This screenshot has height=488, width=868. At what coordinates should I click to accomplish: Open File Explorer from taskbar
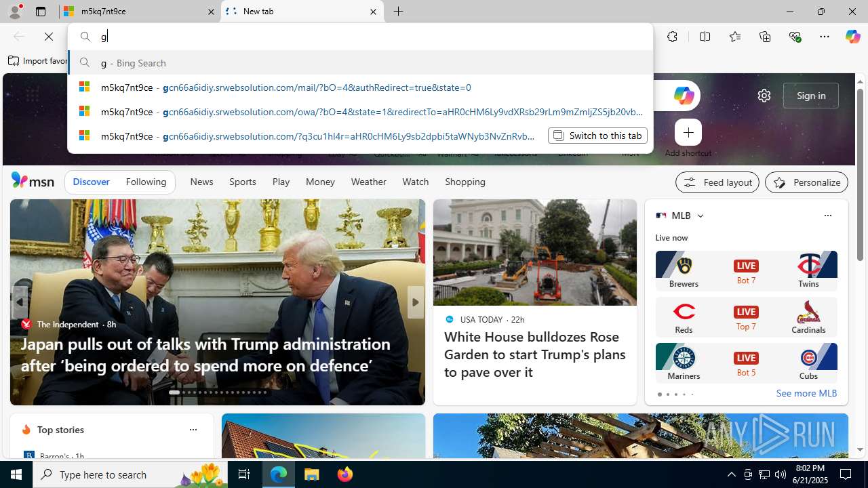pyautogui.click(x=312, y=474)
